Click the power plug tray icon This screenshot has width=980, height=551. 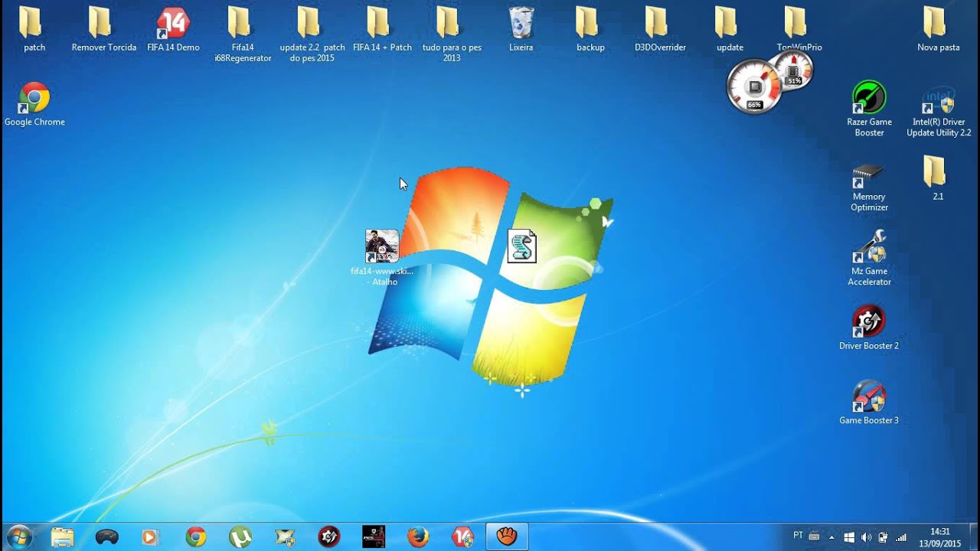click(883, 537)
